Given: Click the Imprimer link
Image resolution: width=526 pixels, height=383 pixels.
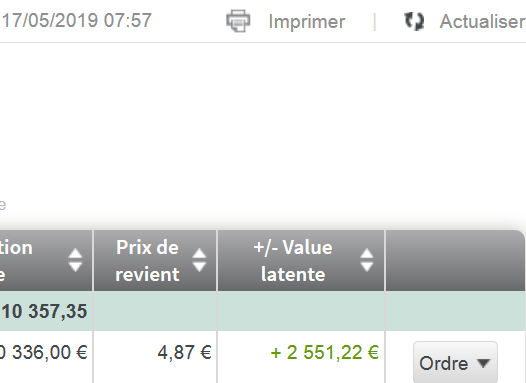Looking at the screenshot, I should [x=307, y=22].
